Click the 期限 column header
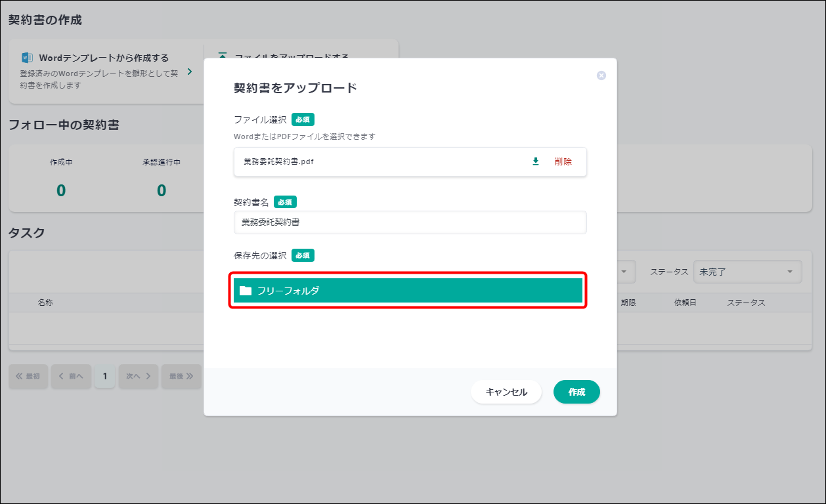The image size is (826, 504). point(628,303)
